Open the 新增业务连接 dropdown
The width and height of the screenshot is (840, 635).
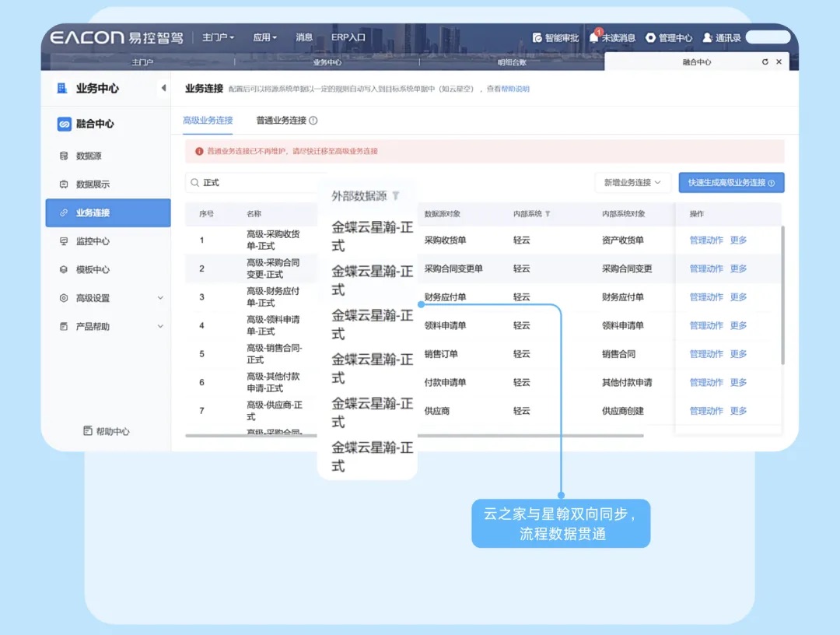[x=632, y=182]
